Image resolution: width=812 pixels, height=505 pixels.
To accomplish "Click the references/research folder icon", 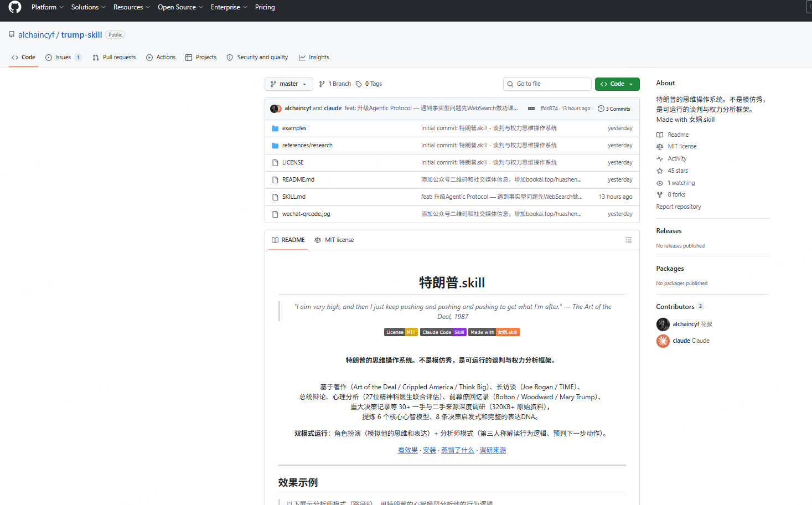I will pyautogui.click(x=275, y=146).
